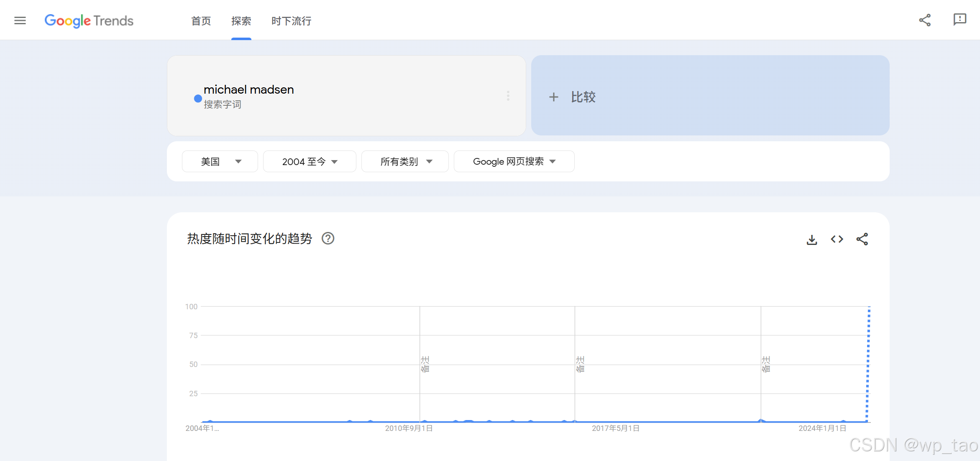This screenshot has height=461, width=980.
Task: Click the embed code icon on chart
Action: (x=837, y=239)
